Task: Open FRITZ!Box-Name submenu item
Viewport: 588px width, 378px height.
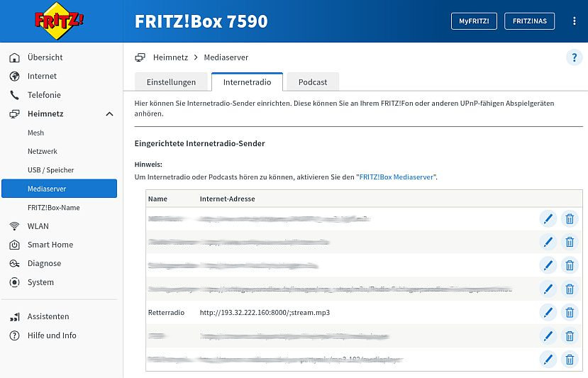Action: [54, 207]
